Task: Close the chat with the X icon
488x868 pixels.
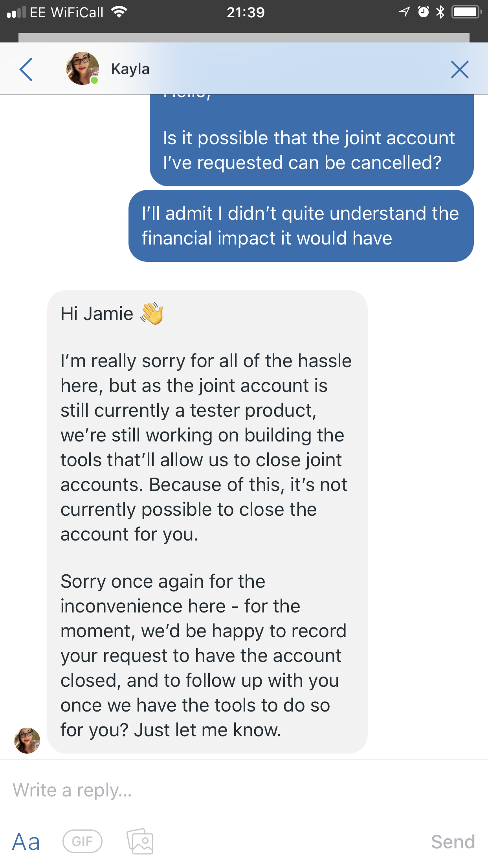Action: click(x=459, y=70)
